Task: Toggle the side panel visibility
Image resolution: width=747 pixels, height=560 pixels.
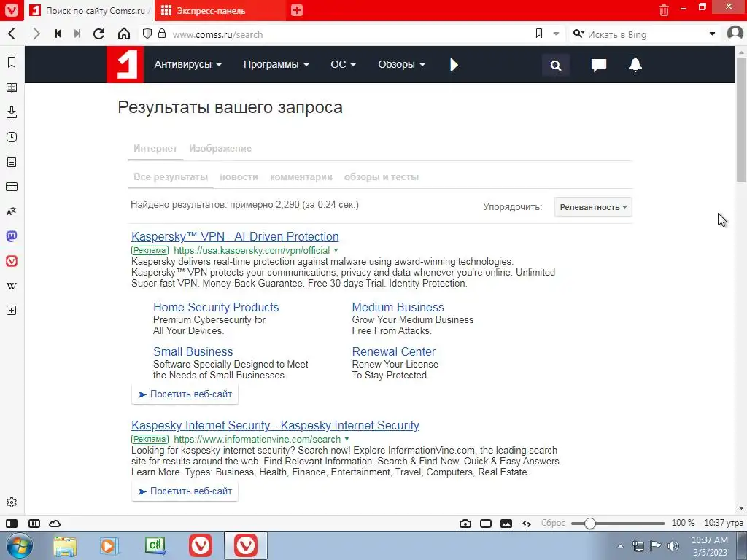Action: tap(12, 524)
